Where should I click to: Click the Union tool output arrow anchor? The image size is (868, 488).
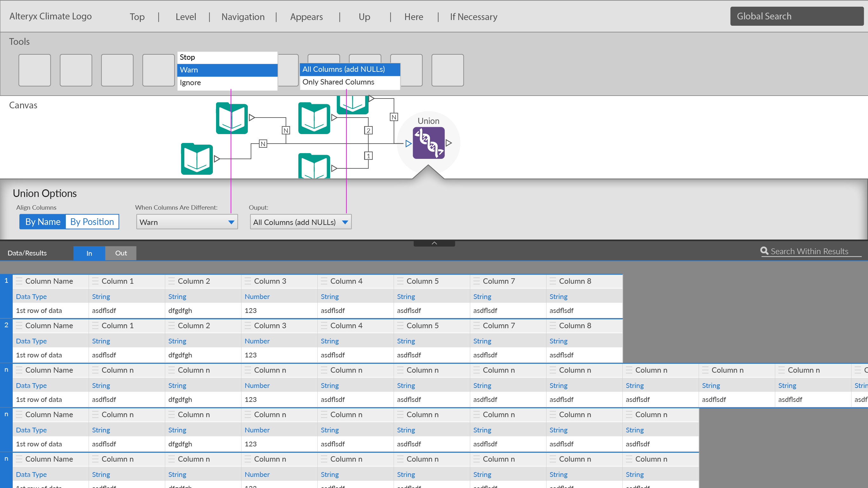click(x=449, y=143)
